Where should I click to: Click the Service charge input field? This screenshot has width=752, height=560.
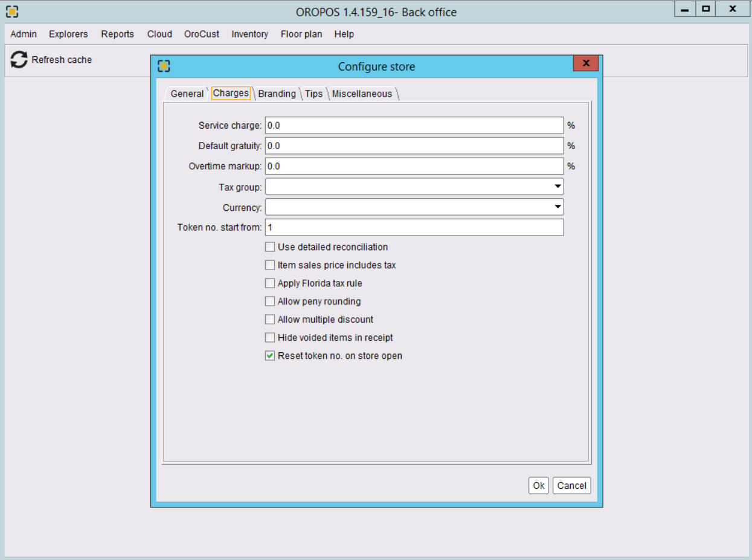click(x=414, y=125)
